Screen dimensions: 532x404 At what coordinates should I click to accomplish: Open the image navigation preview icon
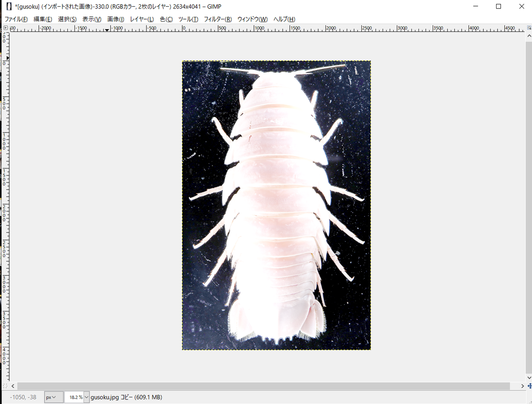tap(529, 386)
